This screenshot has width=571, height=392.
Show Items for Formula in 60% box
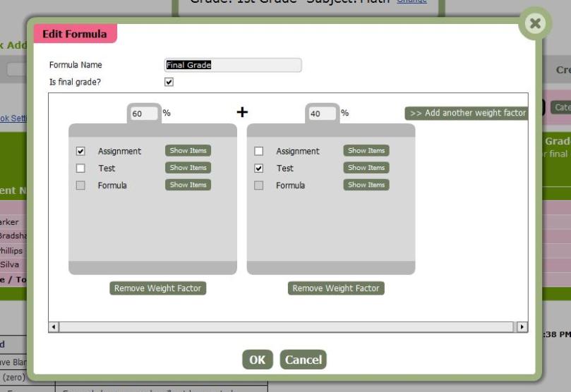pos(188,185)
